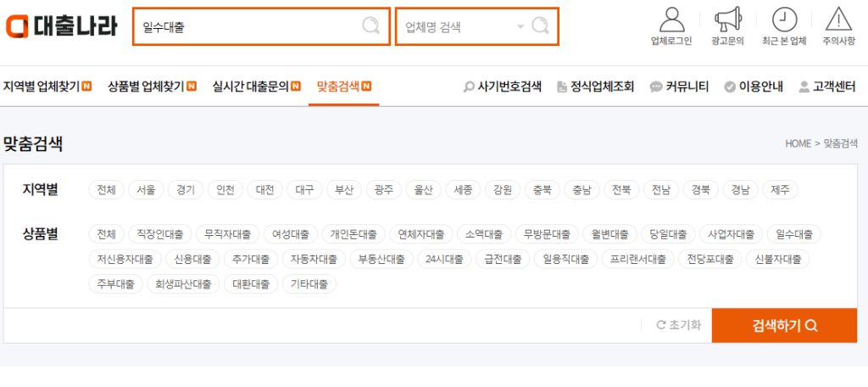Select 전남 region filter
Image resolution: width=868 pixels, height=387 pixels.
coord(661,190)
